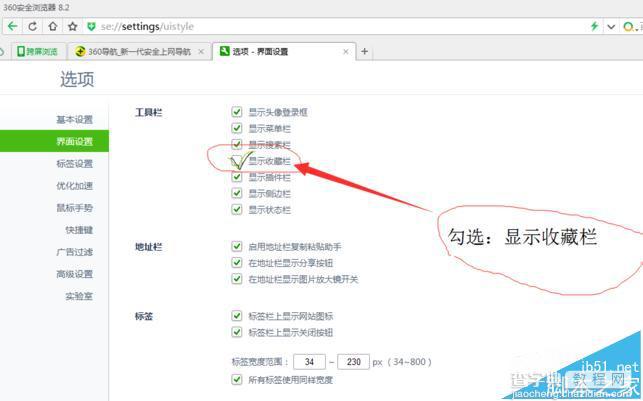The width and height of the screenshot is (643, 401).
Task: Close the 360导航 tab
Action: click(x=201, y=52)
